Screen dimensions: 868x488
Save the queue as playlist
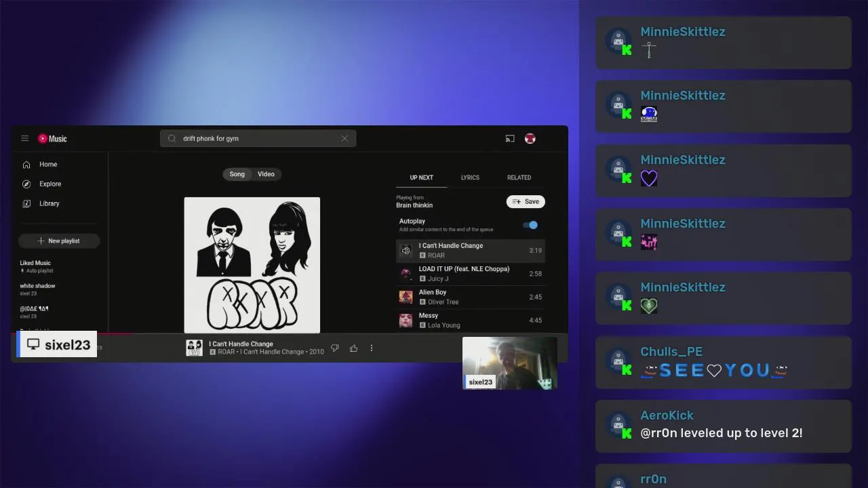click(526, 201)
